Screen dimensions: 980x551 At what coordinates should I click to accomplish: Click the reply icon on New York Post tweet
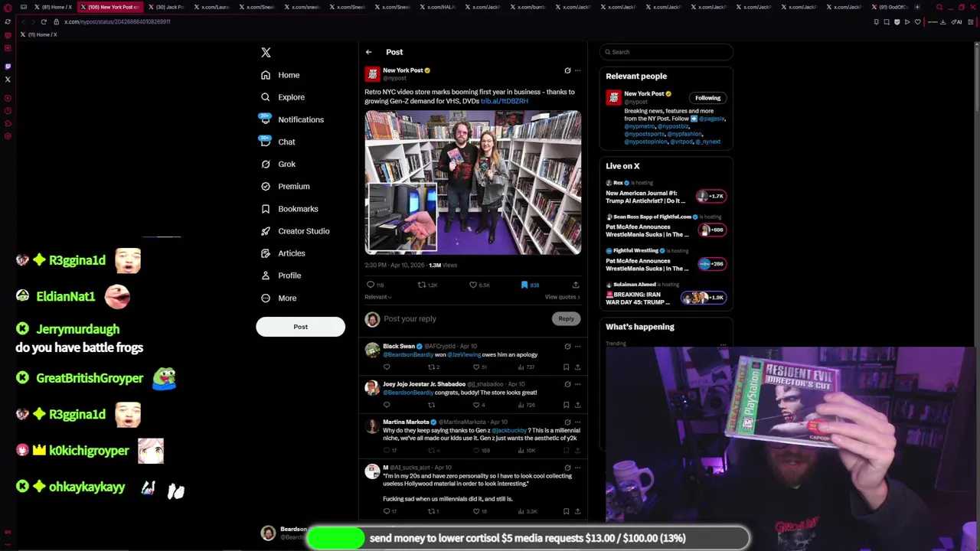371,285
